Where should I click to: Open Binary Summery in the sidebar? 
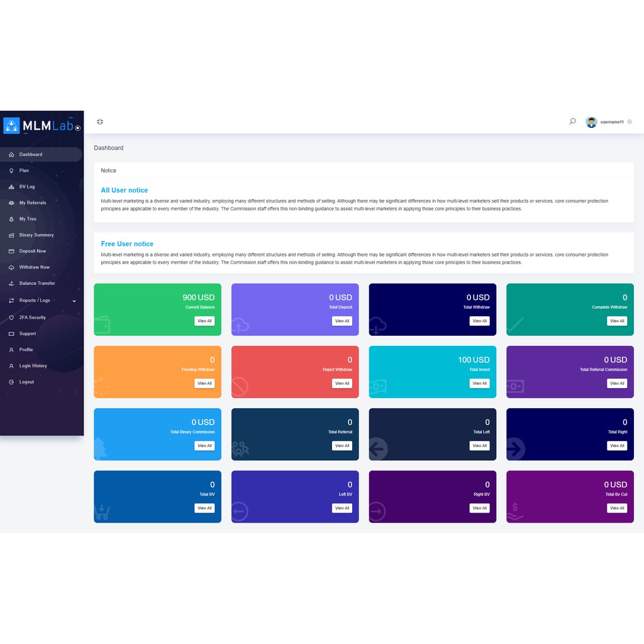36,235
